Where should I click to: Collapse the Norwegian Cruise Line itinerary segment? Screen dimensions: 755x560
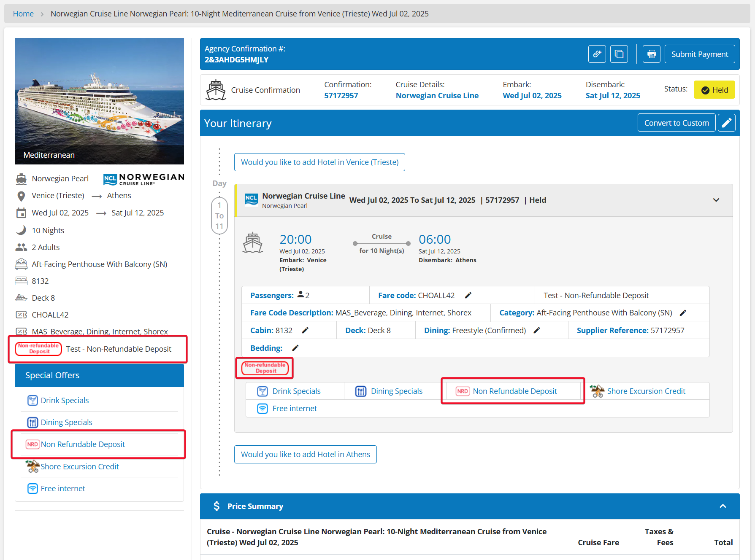tap(716, 200)
